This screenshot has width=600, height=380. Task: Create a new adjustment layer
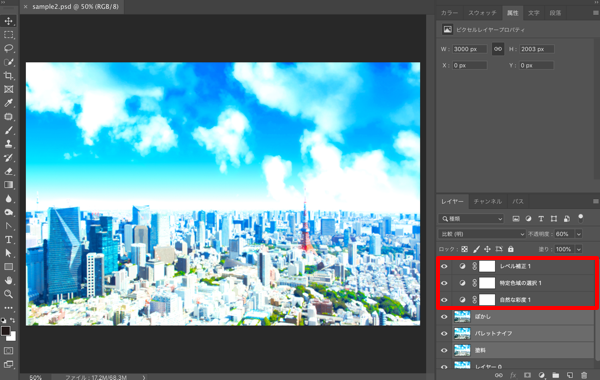pyautogui.click(x=541, y=375)
